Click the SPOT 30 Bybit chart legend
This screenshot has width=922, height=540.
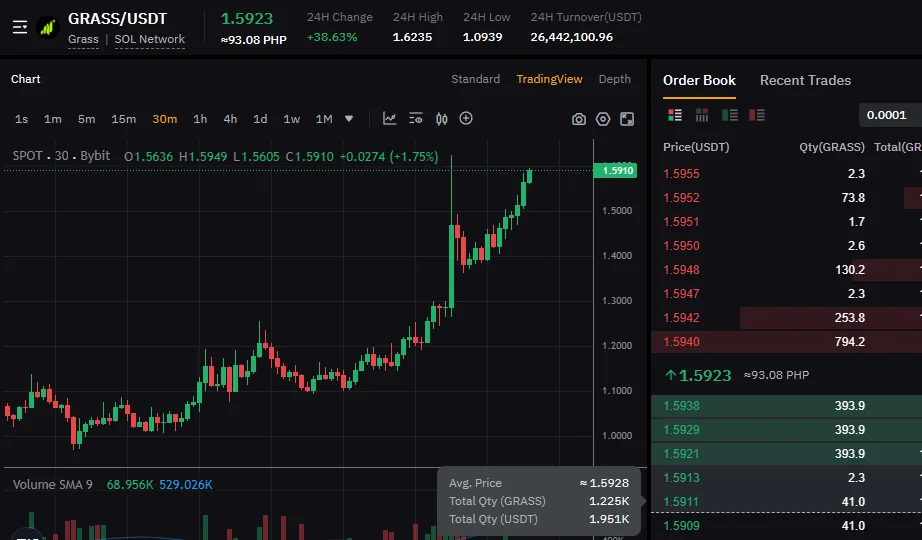(61, 156)
